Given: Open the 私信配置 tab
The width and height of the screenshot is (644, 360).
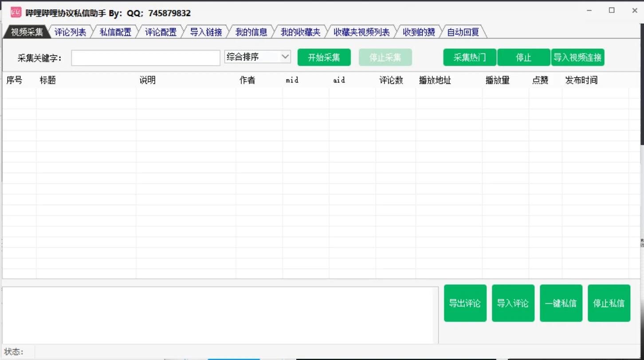Looking at the screenshot, I should [x=115, y=32].
